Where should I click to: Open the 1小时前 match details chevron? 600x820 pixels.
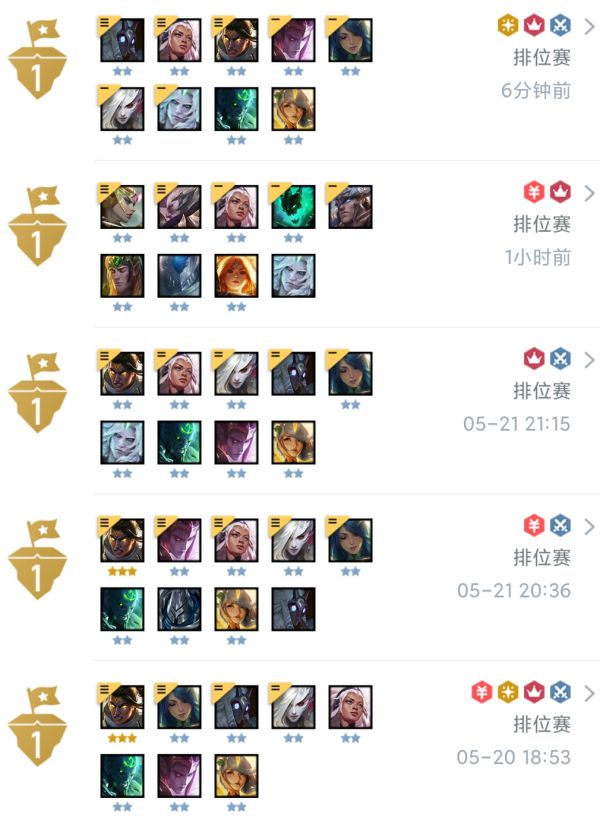[590, 193]
